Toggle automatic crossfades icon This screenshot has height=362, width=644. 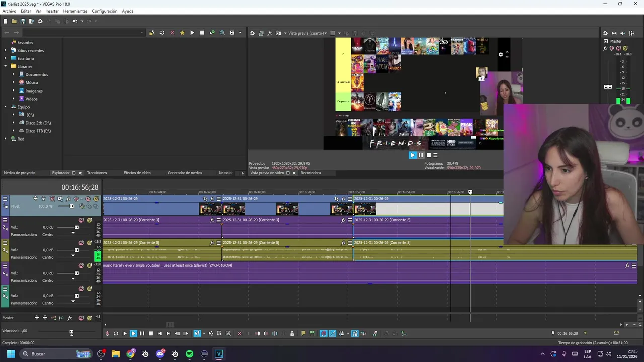333,333
